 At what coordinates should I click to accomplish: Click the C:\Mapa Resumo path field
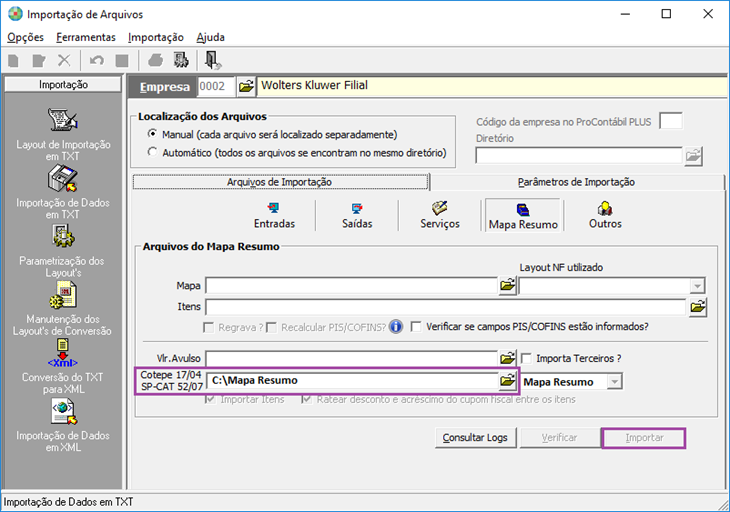point(351,381)
